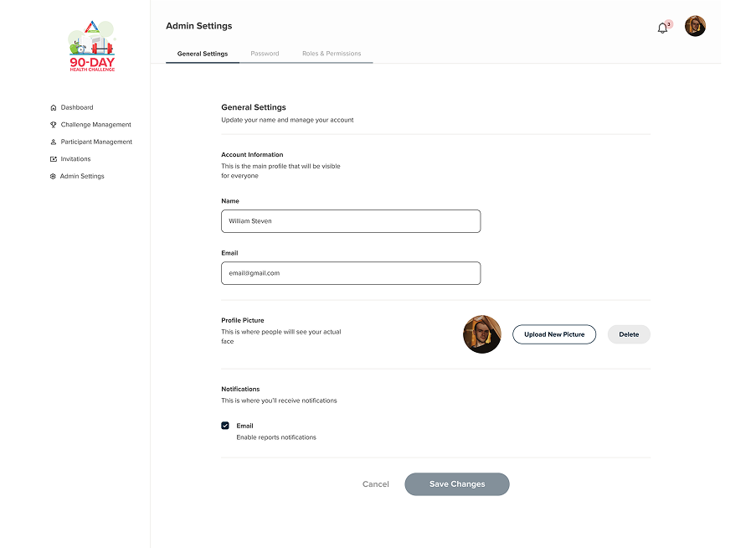Go to Challenge Management page
The height and width of the screenshot is (548, 756).
click(x=95, y=125)
